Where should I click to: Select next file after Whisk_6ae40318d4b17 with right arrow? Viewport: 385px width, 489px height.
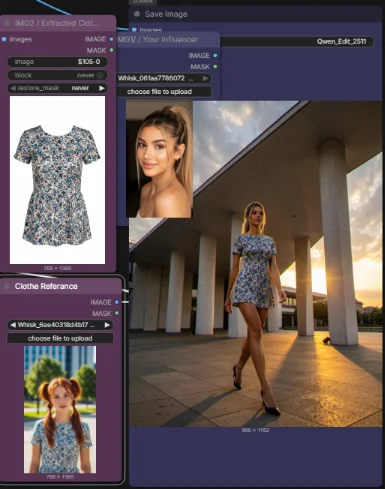tap(107, 325)
